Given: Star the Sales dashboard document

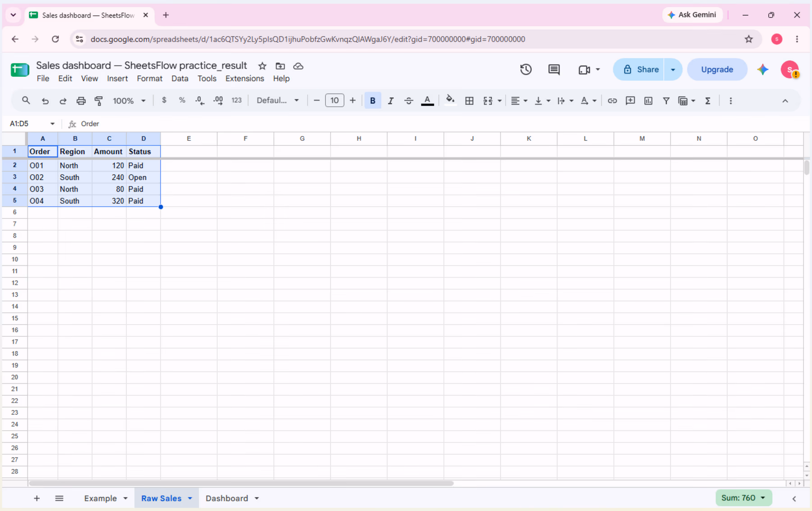Looking at the screenshot, I should (x=262, y=66).
